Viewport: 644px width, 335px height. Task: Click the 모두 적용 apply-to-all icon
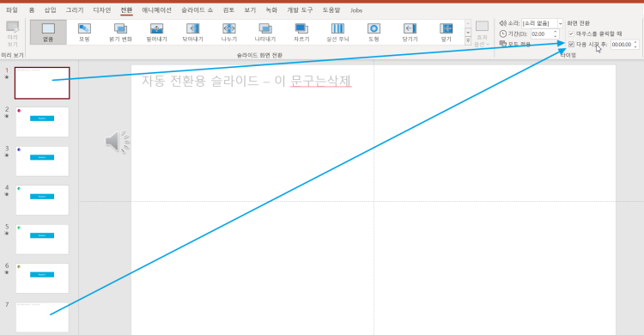click(x=502, y=44)
